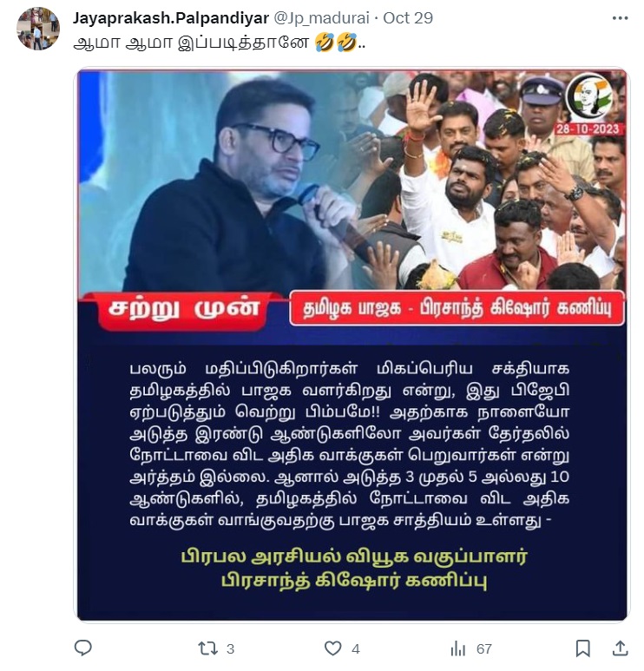Click the view count number 67
Viewport: 644px width, 671px height.
[484, 648]
